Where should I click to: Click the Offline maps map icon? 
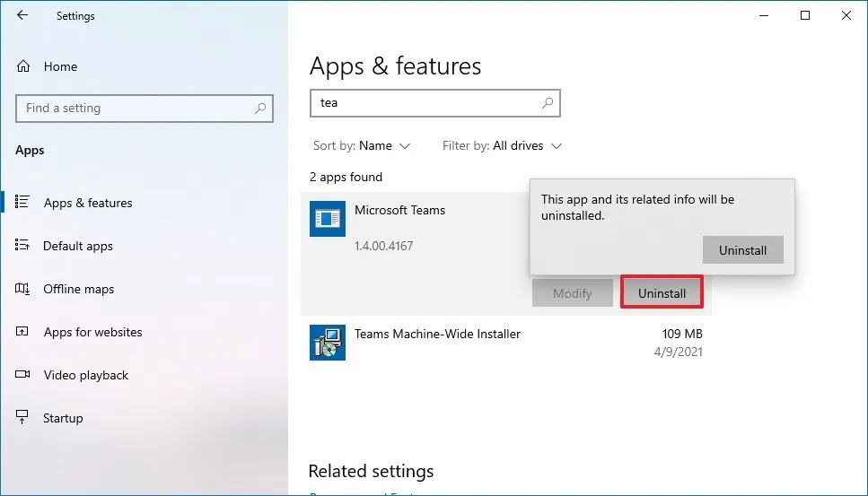22,288
